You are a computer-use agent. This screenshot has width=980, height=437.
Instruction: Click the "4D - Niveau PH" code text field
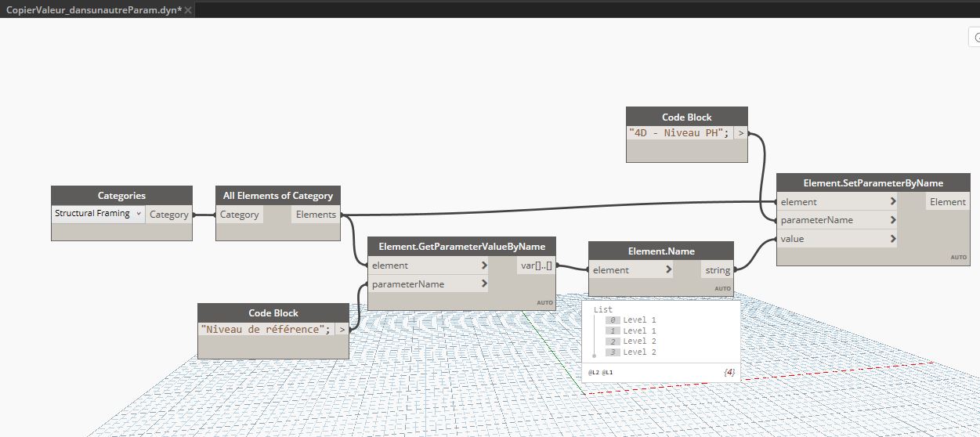[x=678, y=133]
